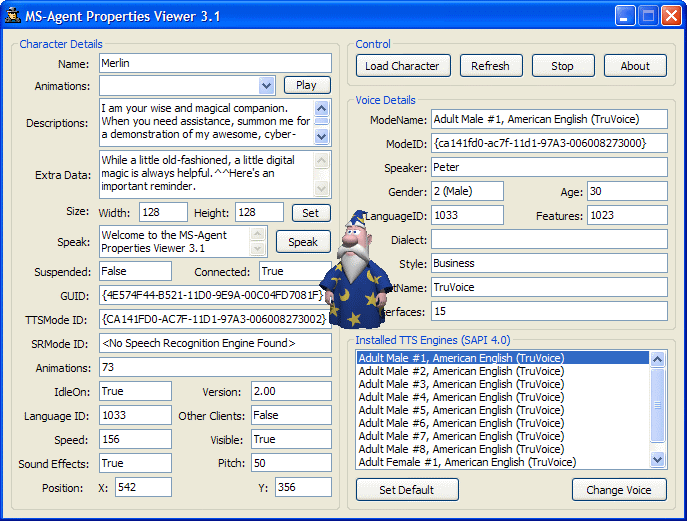Click the Load Character button

coord(402,66)
